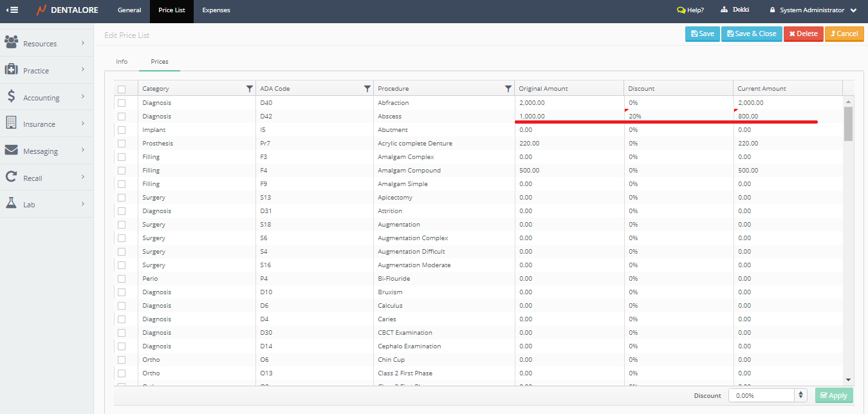
Task: Click the hamburger menu collapse icon
Action: (x=12, y=10)
